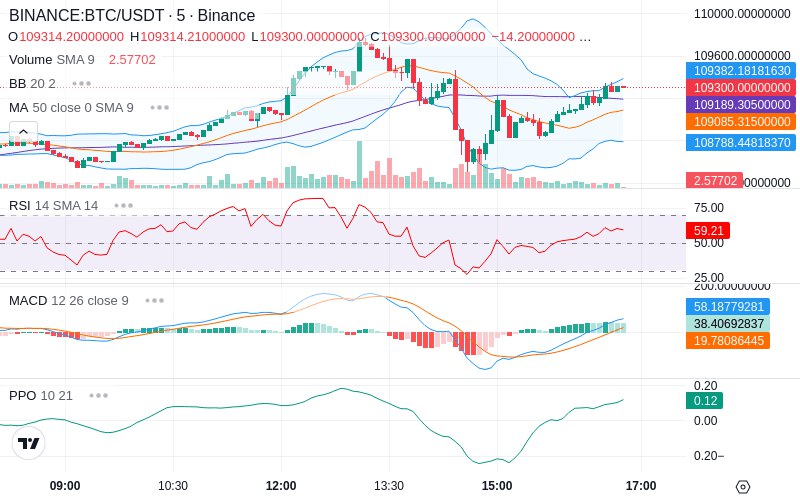
Task: Open more options for BB 20 2
Action: coord(82,83)
